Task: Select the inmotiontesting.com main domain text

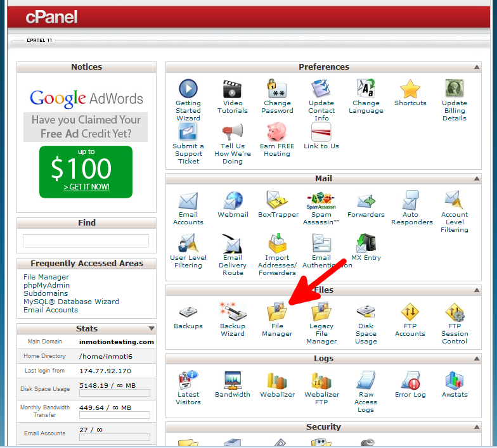Action: pyautogui.click(x=117, y=342)
